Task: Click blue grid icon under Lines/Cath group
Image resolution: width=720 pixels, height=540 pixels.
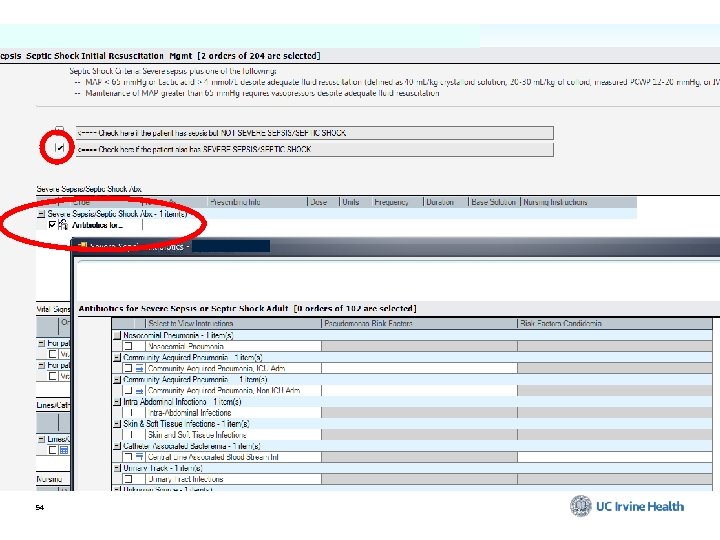Action: [64, 450]
